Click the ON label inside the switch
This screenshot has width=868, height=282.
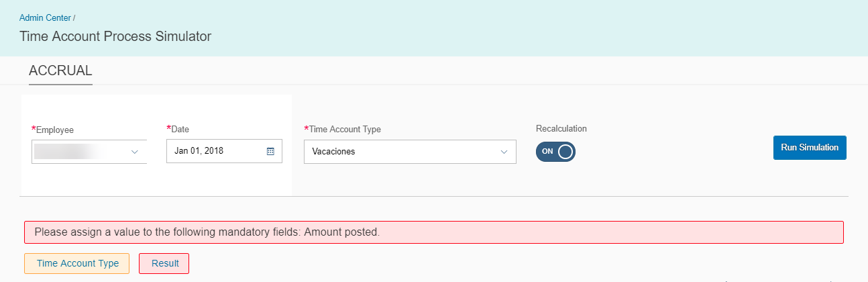point(547,151)
